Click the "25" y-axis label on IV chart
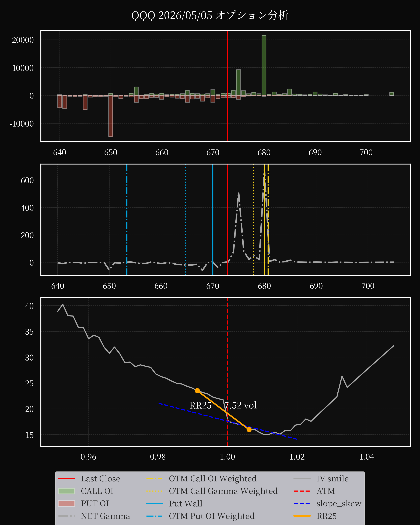The height and width of the screenshot is (525, 420). point(29,384)
